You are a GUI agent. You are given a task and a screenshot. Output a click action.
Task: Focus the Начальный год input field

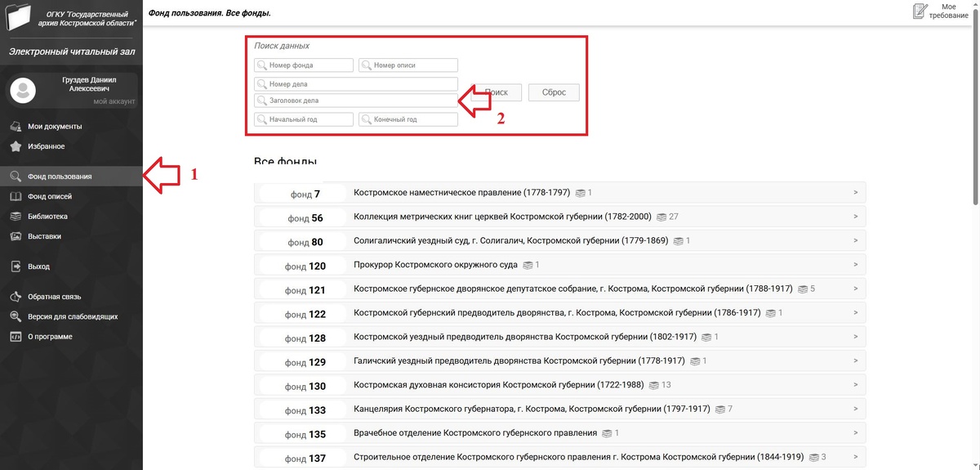[x=304, y=119]
